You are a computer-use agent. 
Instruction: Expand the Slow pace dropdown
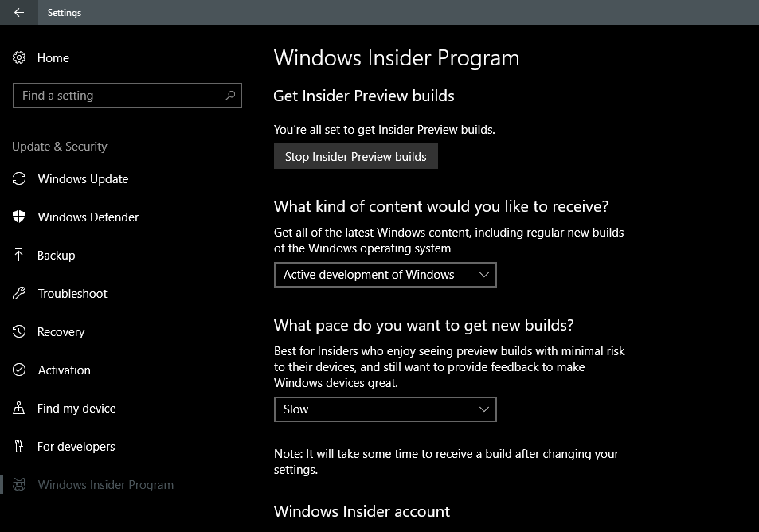[x=385, y=409]
